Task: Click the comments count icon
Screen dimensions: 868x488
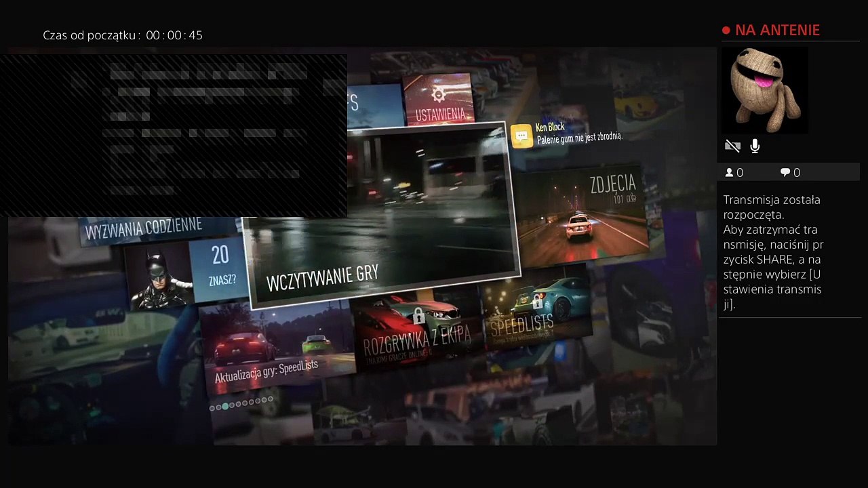Action: point(785,173)
